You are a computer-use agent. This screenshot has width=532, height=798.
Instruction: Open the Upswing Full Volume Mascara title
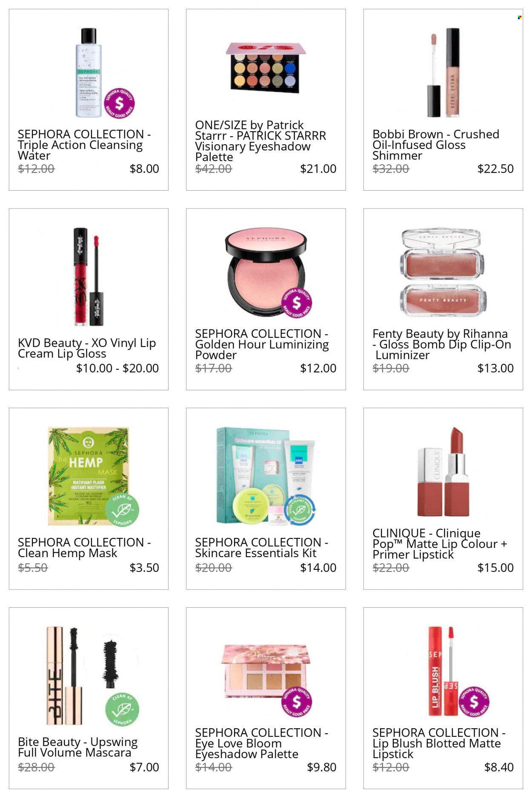coord(78,747)
